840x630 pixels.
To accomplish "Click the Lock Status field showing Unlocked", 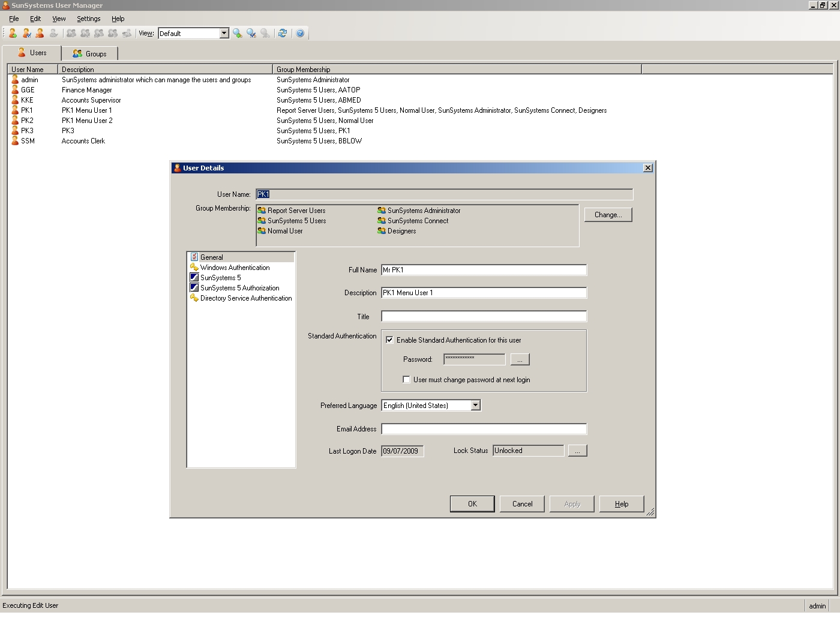I will (x=528, y=451).
